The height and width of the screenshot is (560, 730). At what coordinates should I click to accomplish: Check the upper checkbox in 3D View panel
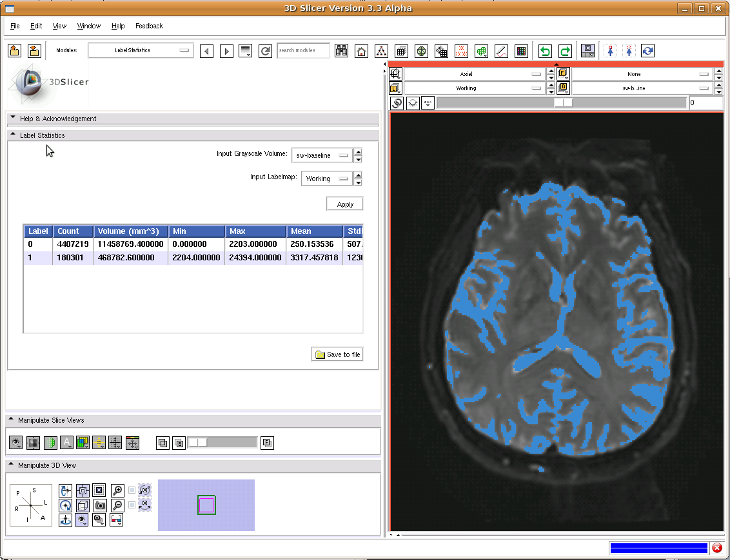click(132, 490)
